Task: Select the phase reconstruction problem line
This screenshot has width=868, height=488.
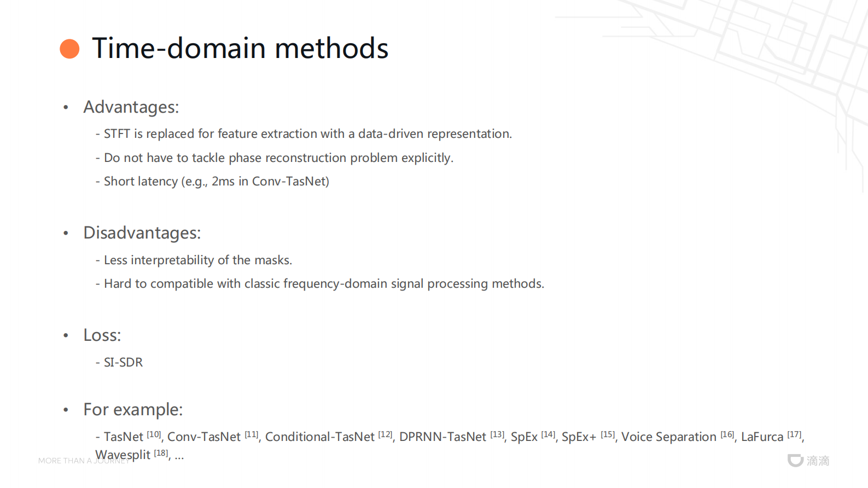Action: click(278, 158)
